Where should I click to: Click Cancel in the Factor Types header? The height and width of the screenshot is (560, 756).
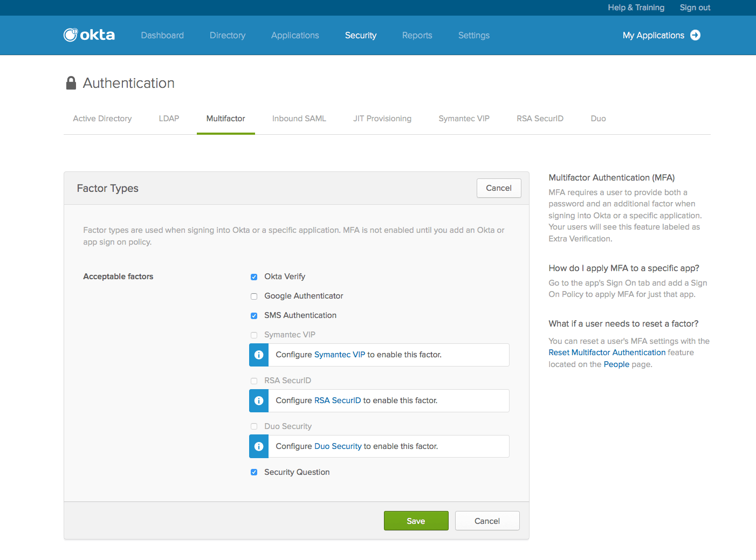[498, 188]
